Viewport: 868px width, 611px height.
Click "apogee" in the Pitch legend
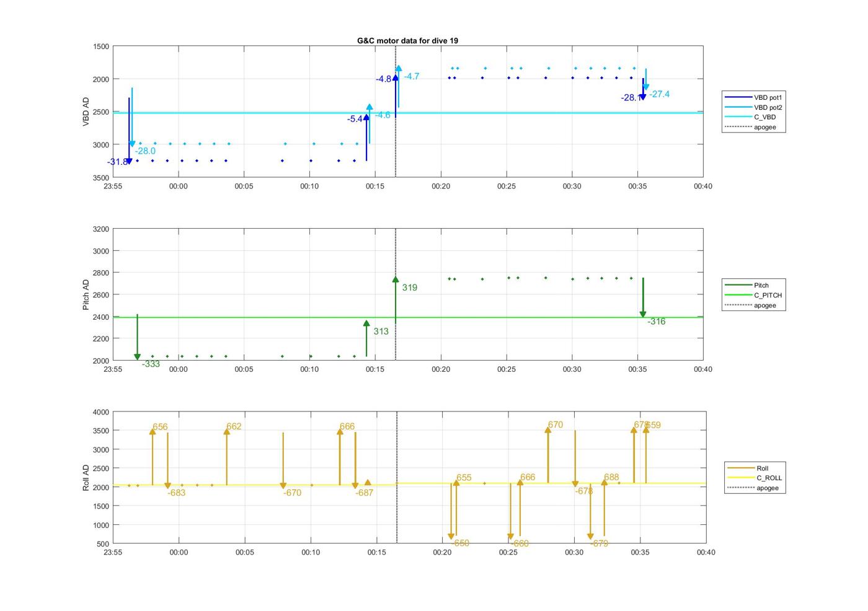click(x=764, y=305)
